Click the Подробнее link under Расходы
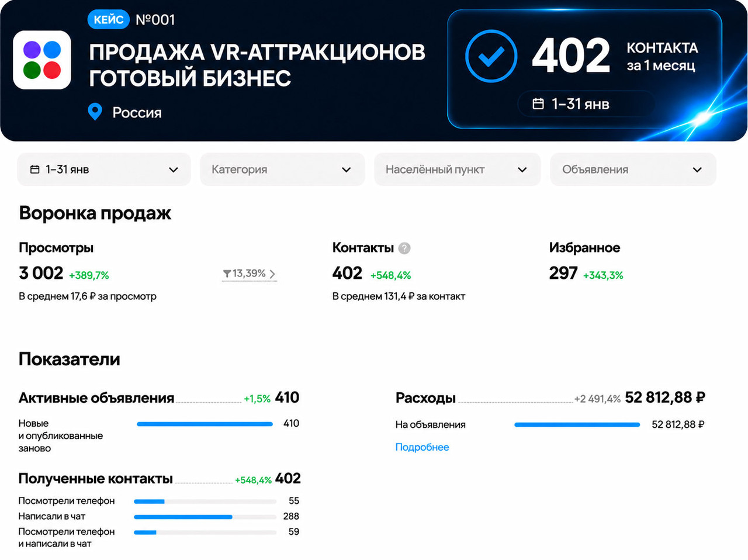Viewport: 748px width, 560px height. (422, 447)
